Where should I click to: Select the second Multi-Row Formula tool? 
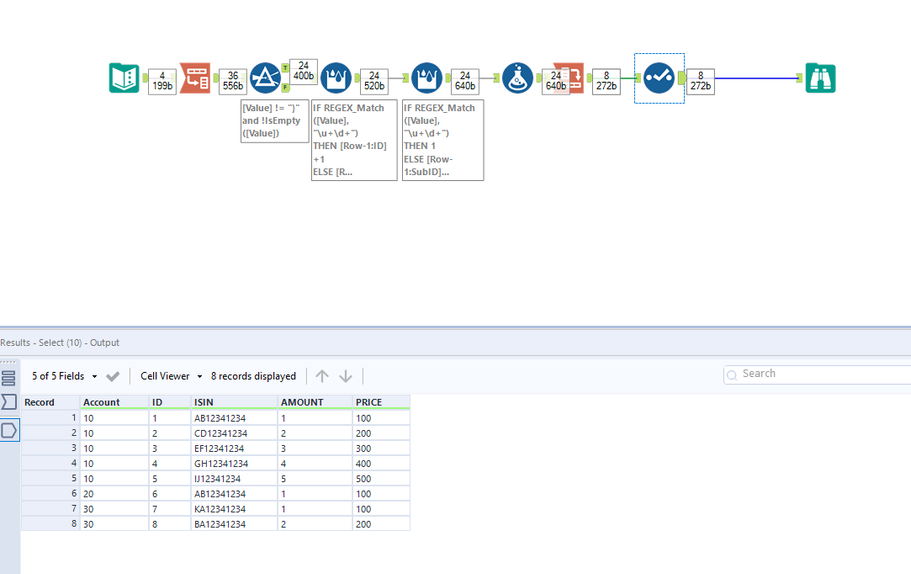(427, 78)
